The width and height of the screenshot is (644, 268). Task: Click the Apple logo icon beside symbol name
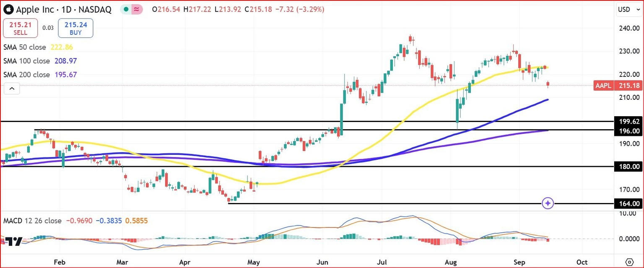[8, 9]
